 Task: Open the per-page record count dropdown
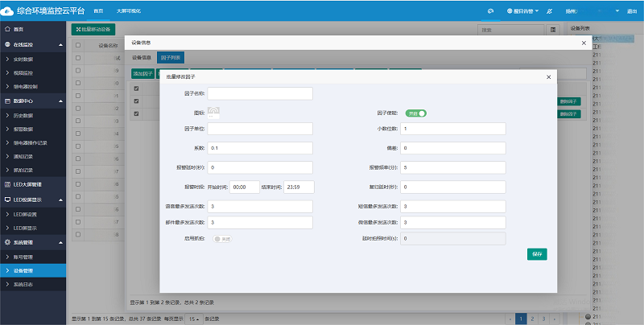[x=194, y=319]
